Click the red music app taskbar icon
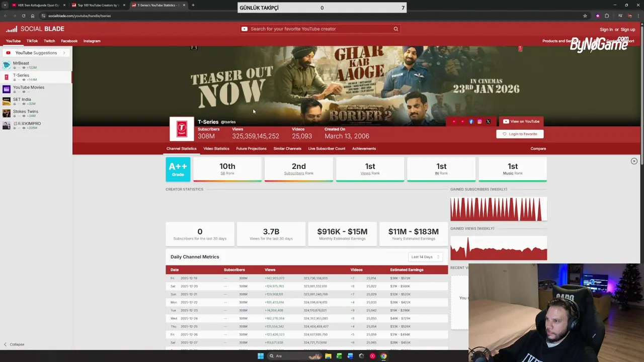Image resolution: width=644 pixels, height=362 pixels. click(372, 356)
